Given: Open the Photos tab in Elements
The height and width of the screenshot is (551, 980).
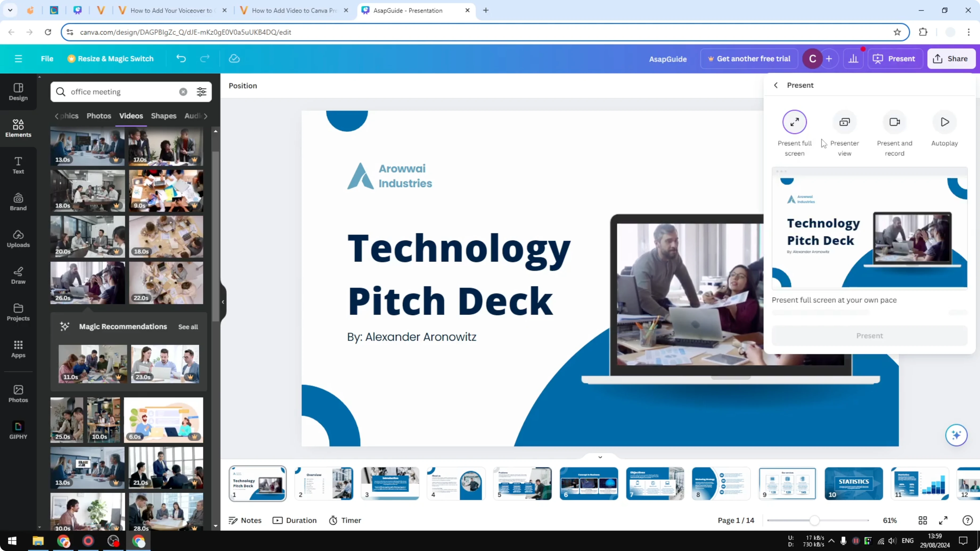Looking at the screenshot, I should coord(99,116).
